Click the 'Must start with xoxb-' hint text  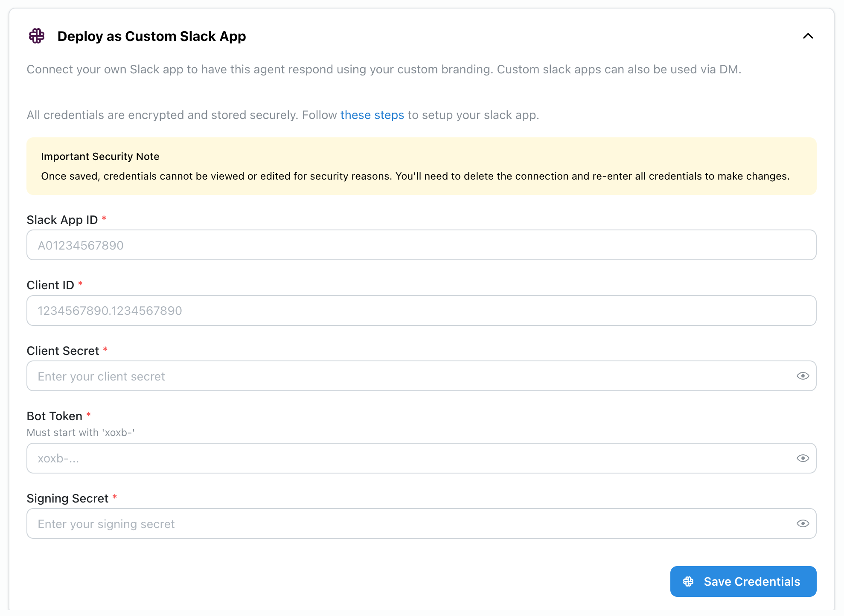pos(81,432)
